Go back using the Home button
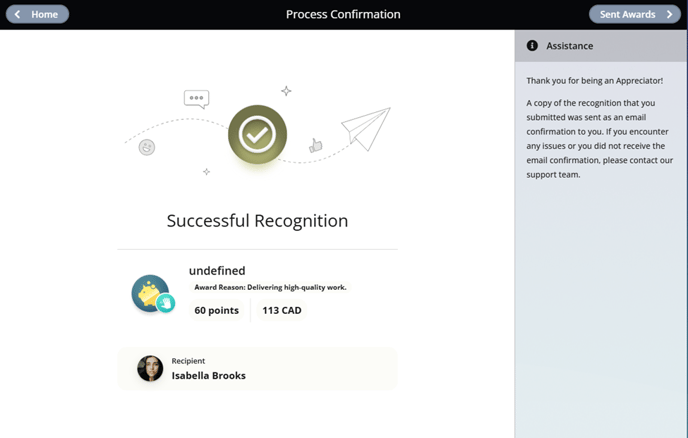This screenshot has width=688, height=438. coord(37,14)
